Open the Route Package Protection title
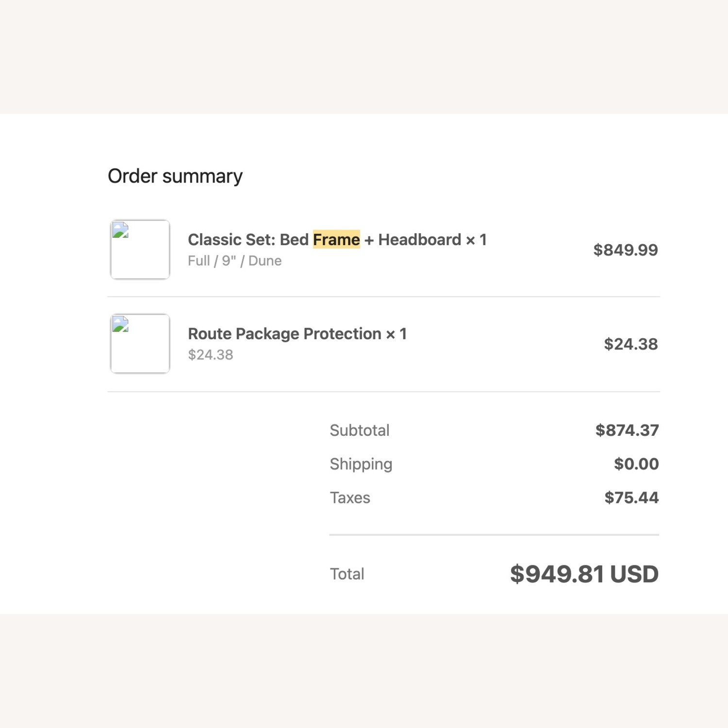Screen dimensions: 728x728 point(297,334)
